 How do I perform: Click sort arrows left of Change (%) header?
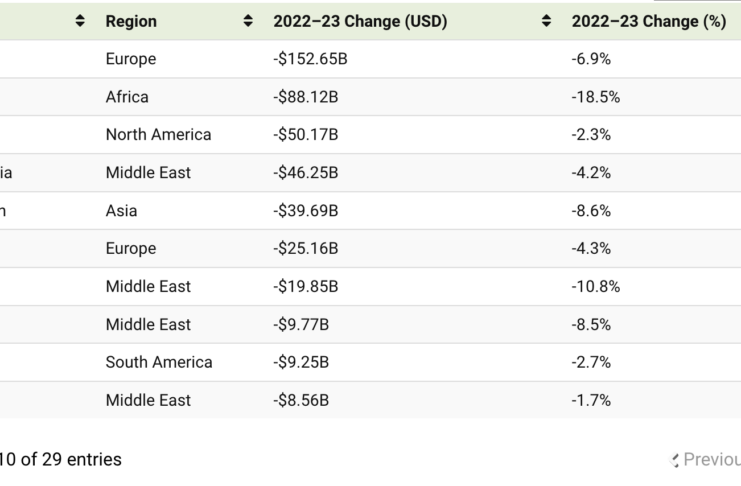pos(546,21)
